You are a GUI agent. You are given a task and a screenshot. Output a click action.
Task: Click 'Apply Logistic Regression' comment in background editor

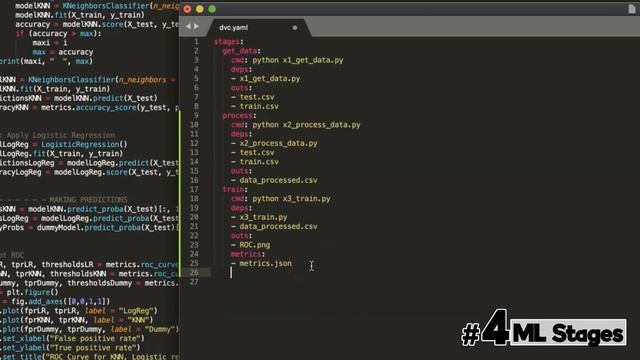pyautogui.click(x=60, y=135)
